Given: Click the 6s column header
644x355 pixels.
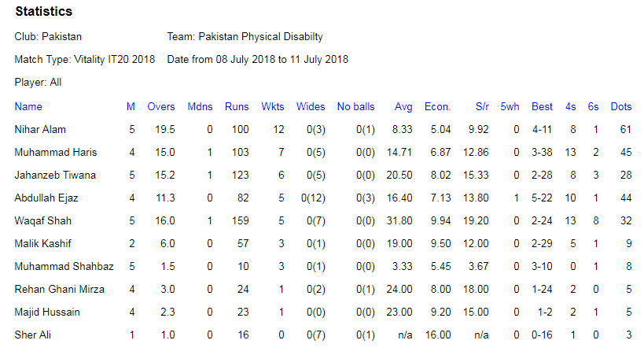Looking at the screenshot, I should [x=593, y=106].
